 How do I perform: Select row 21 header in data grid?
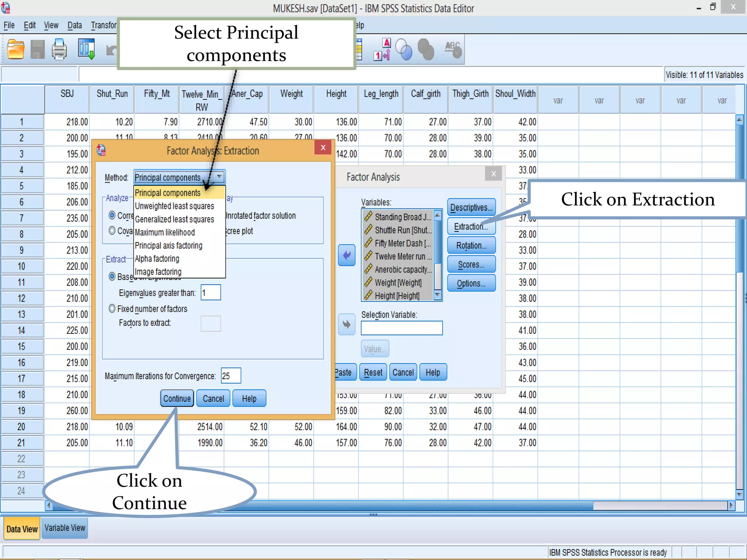coord(22,443)
